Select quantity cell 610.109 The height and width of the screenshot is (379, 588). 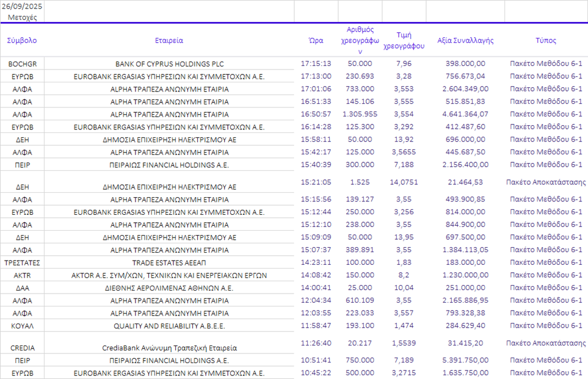[x=360, y=300]
